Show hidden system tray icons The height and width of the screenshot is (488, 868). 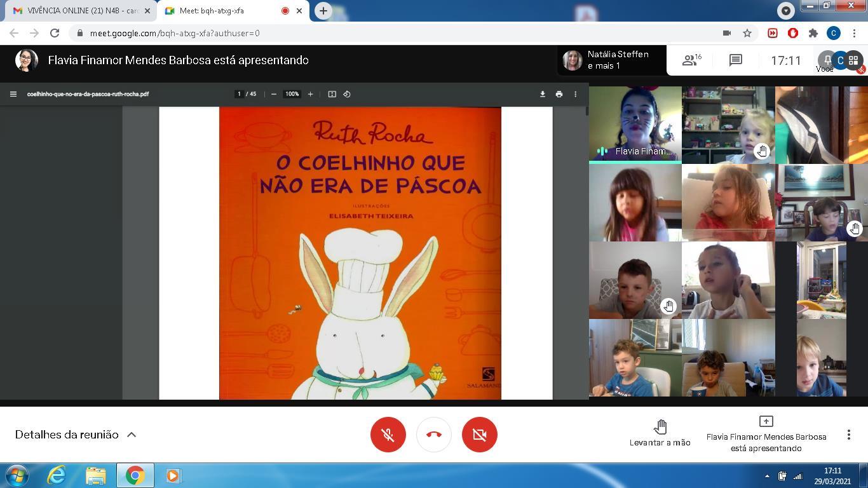point(767,476)
